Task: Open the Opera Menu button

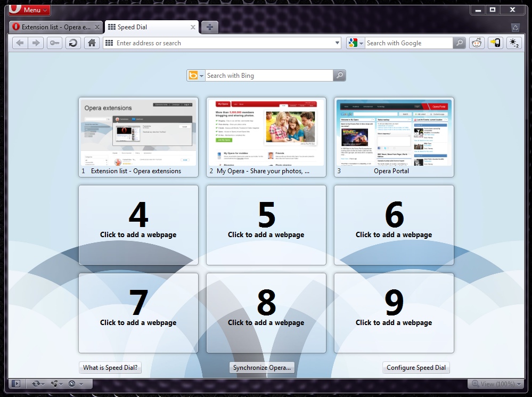Action: point(29,10)
